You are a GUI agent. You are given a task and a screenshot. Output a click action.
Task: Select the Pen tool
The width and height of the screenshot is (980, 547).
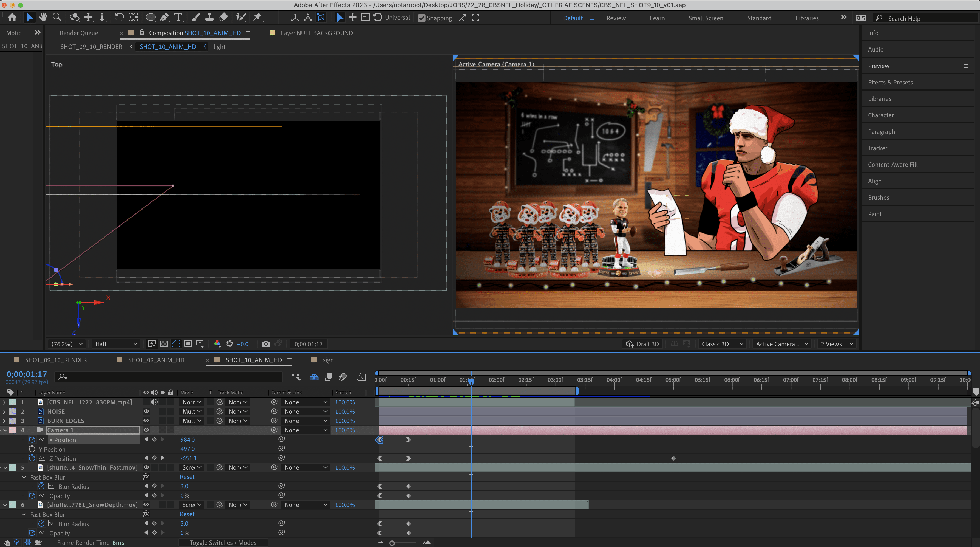tap(164, 17)
